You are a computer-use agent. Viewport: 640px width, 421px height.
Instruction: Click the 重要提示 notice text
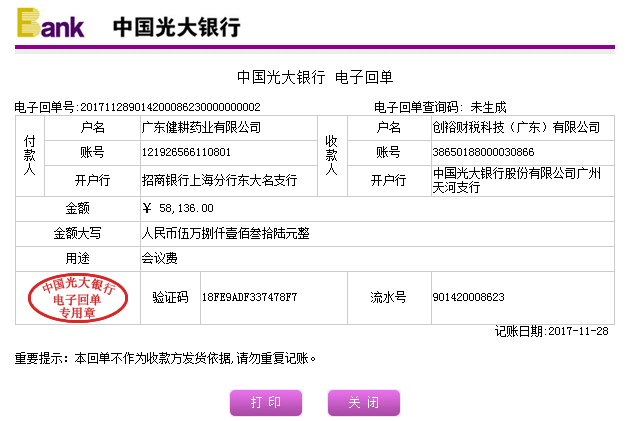pyautogui.click(x=166, y=359)
